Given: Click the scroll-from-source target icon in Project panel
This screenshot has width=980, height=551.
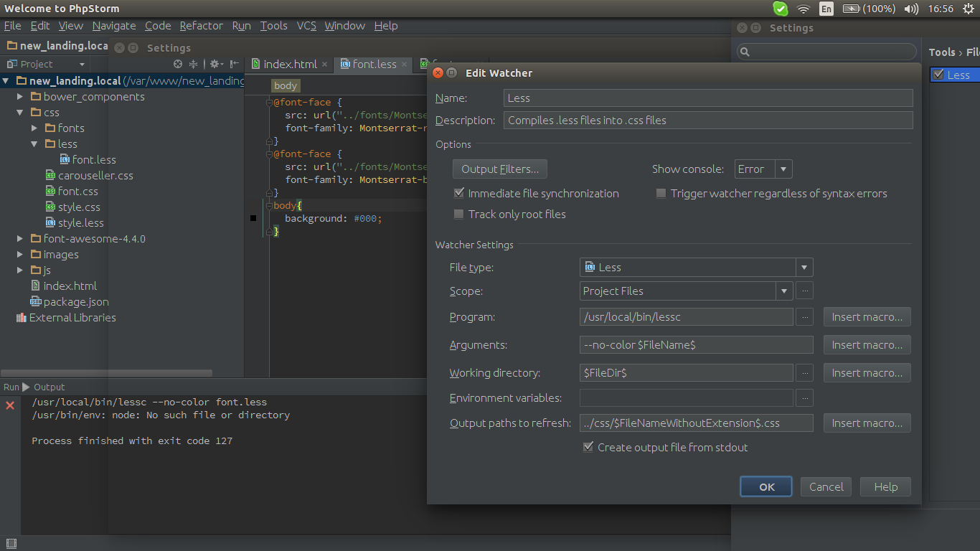Looking at the screenshot, I should (178, 64).
